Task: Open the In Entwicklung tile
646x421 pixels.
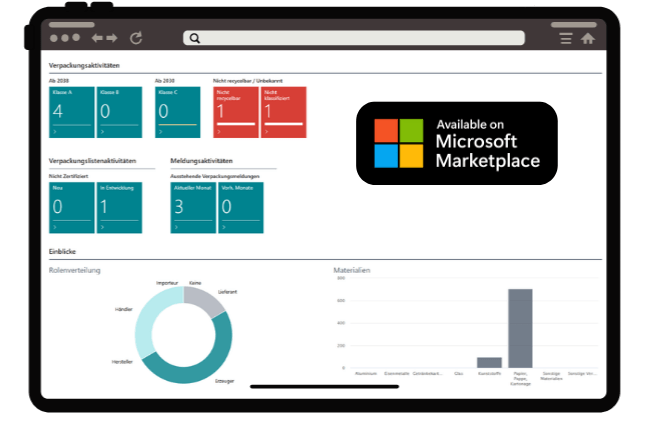Action: coord(119,208)
